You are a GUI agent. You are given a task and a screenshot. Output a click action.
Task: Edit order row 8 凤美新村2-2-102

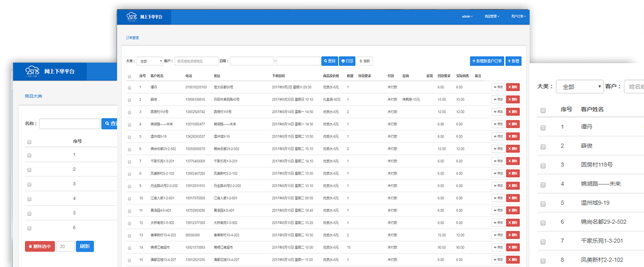point(498,173)
